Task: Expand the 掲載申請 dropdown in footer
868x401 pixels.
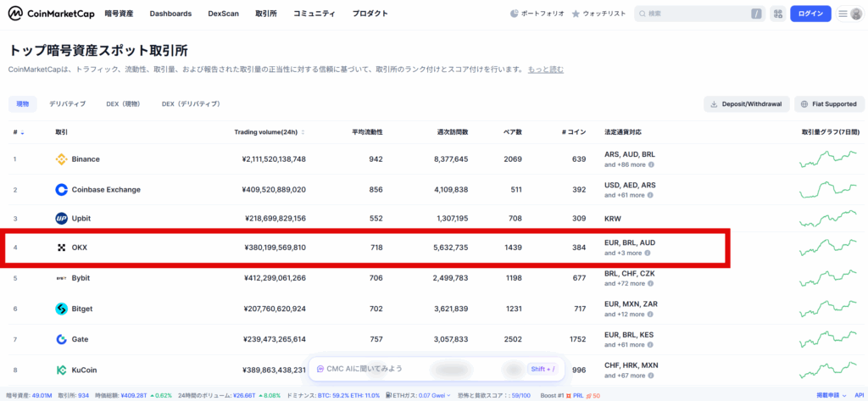Action: coord(843,396)
